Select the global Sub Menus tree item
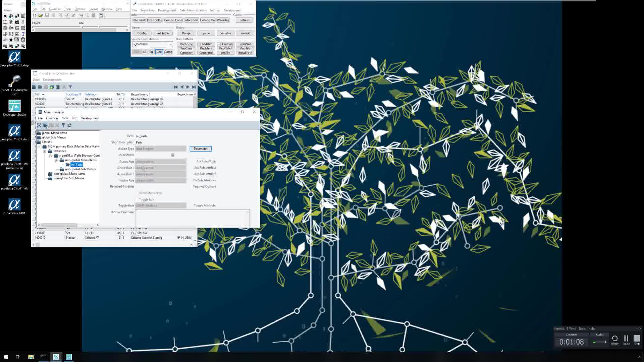 point(54,137)
